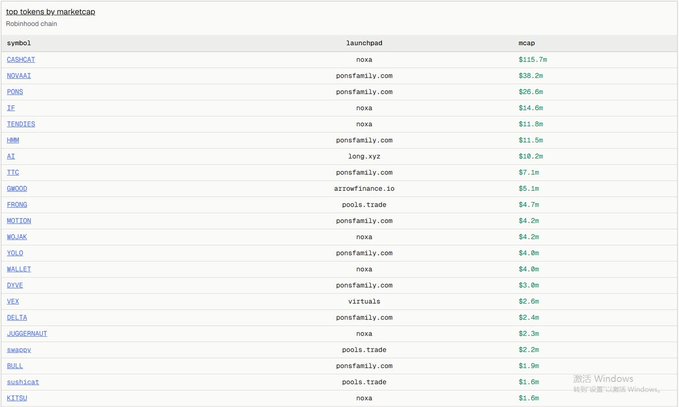Open the YOLO token link

[x=15, y=253]
